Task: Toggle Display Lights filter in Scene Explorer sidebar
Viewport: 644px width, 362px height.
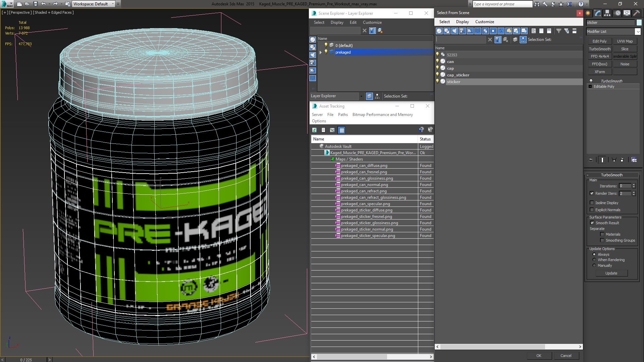Action: pyautogui.click(x=313, y=55)
